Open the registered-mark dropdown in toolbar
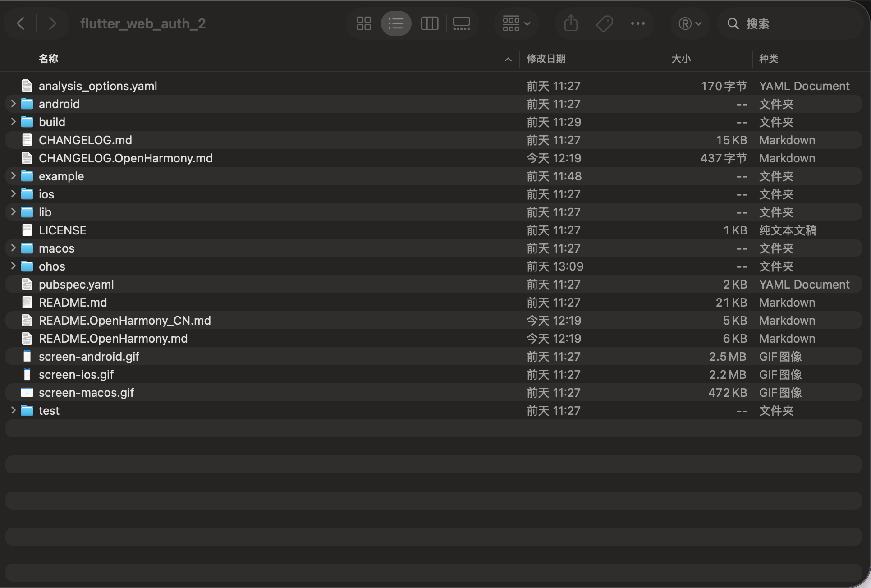The height and width of the screenshot is (588, 871). click(690, 23)
